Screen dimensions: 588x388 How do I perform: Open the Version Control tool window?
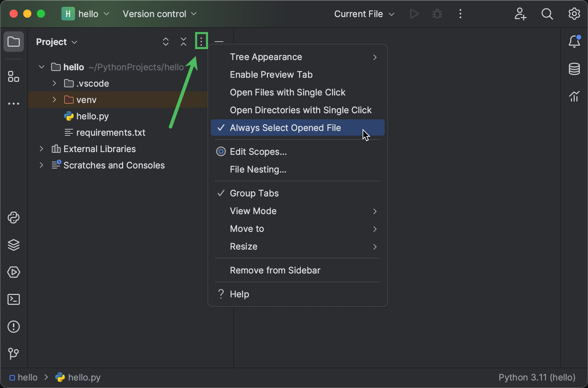tap(14, 354)
